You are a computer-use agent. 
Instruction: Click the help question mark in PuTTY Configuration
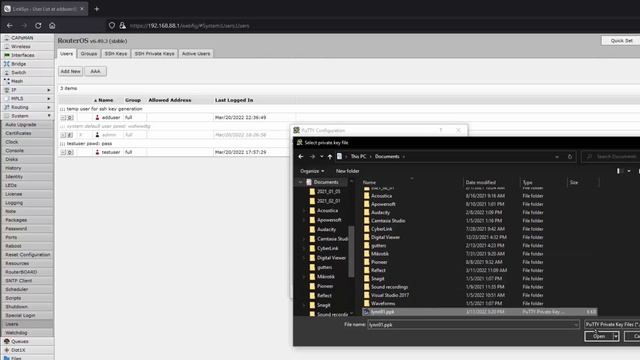(x=440, y=130)
